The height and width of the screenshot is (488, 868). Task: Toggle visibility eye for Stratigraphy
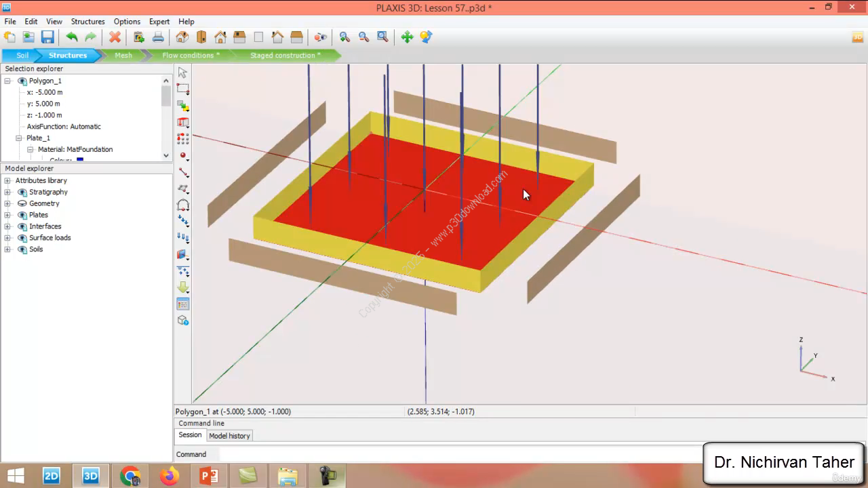click(22, 192)
